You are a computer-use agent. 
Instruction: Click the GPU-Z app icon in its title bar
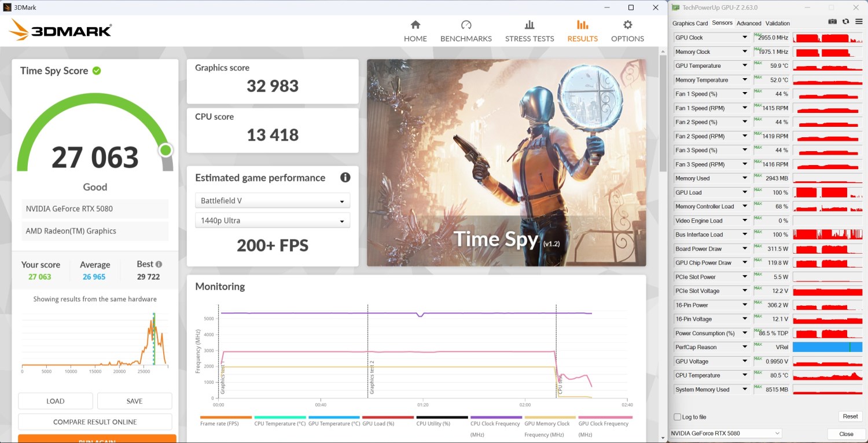pyautogui.click(x=676, y=8)
